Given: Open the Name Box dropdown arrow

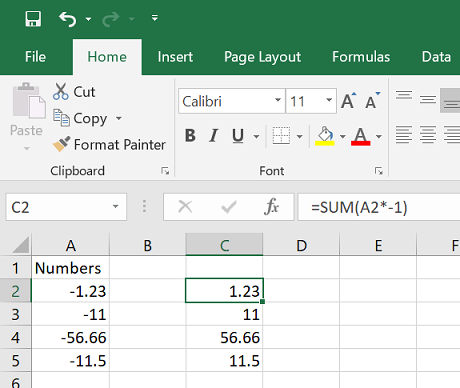Looking at the screenshot, I should pos(115,207).
